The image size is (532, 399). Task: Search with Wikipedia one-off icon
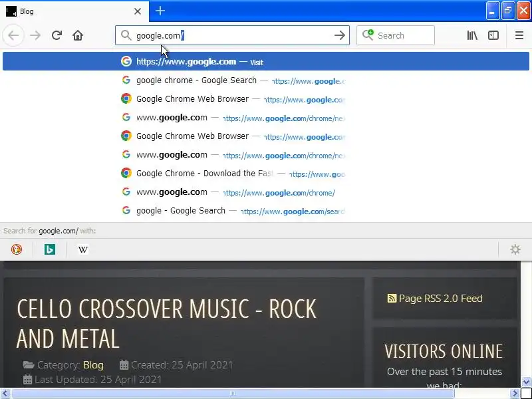82,249
